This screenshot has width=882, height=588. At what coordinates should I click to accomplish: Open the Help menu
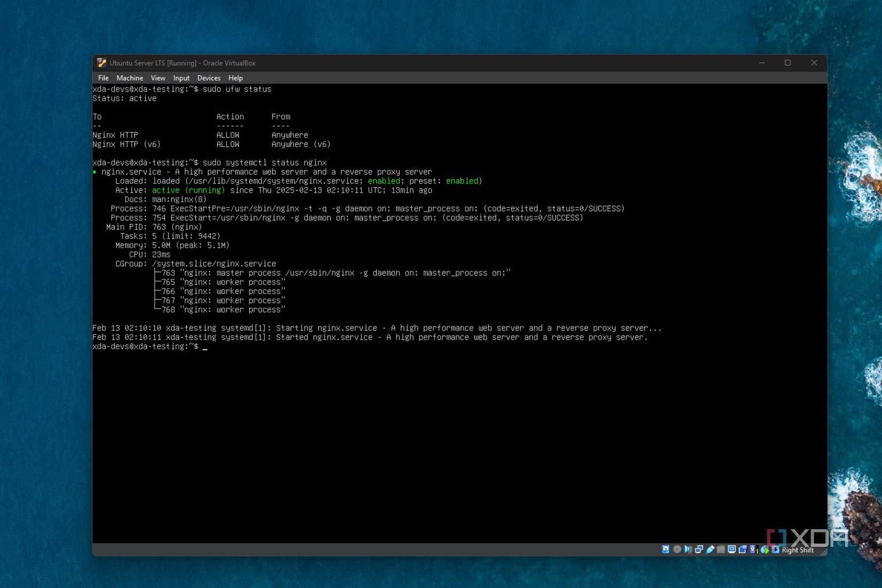235,78
